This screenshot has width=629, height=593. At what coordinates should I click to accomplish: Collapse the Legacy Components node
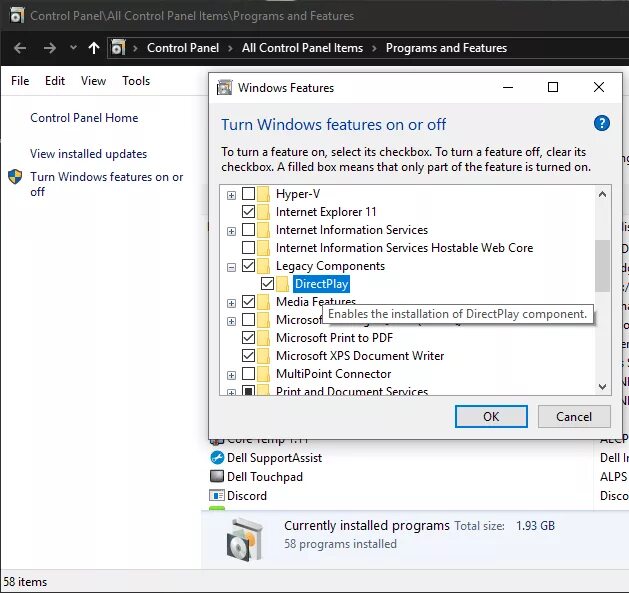pos(231,267)
